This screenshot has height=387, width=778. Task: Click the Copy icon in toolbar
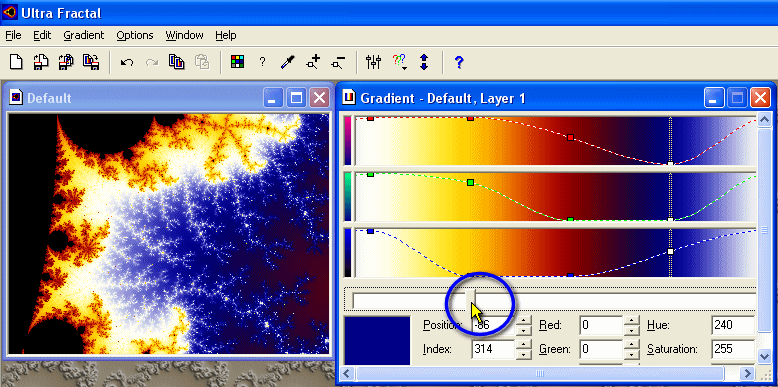177,62
